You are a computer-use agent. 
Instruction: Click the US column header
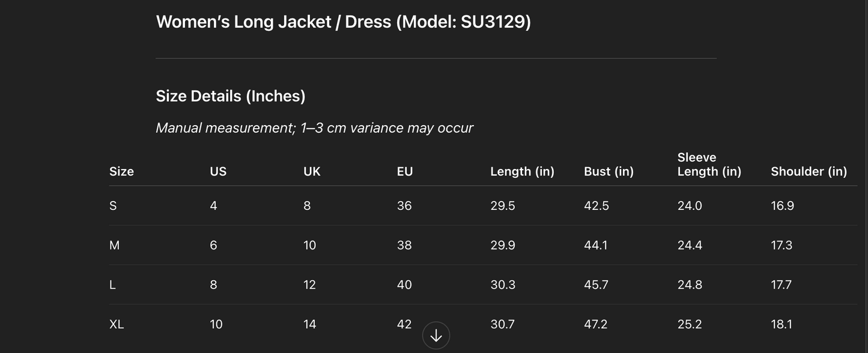coord(218,170)
